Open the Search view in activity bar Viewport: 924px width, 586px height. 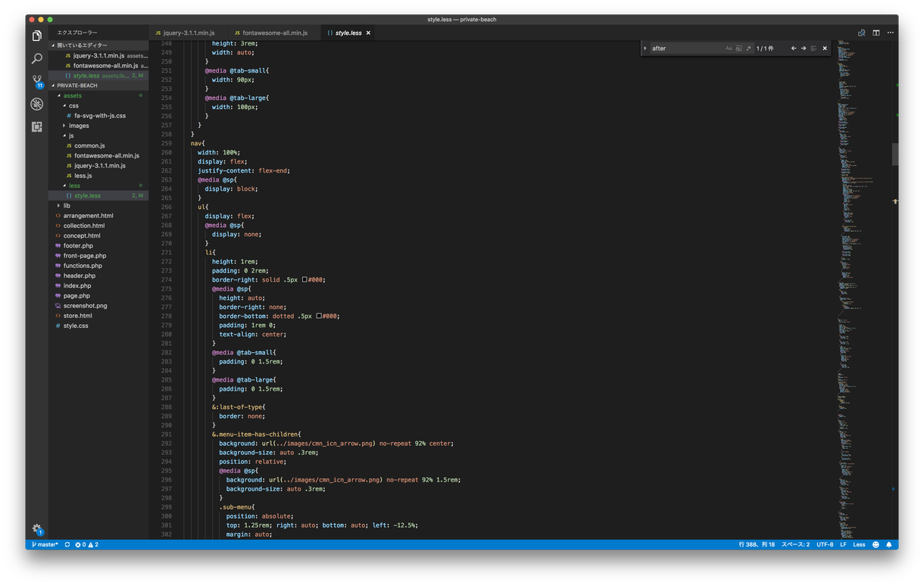(36, 58)
